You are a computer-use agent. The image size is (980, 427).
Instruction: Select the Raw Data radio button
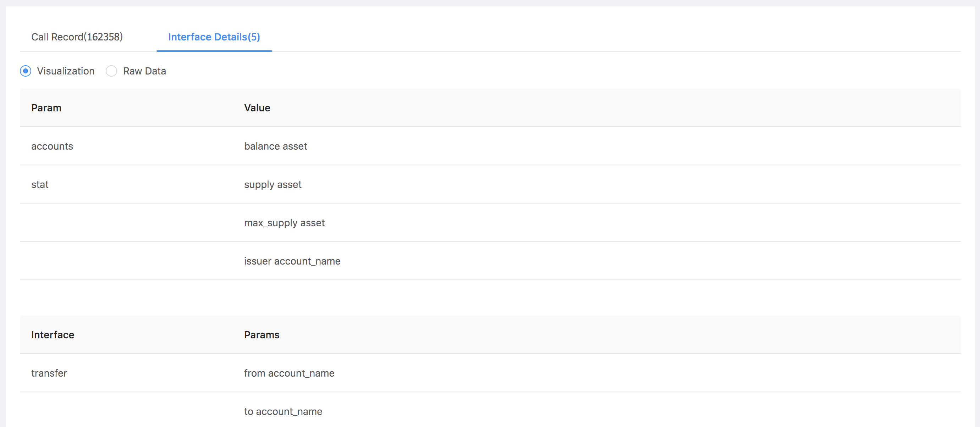[111, 71]
